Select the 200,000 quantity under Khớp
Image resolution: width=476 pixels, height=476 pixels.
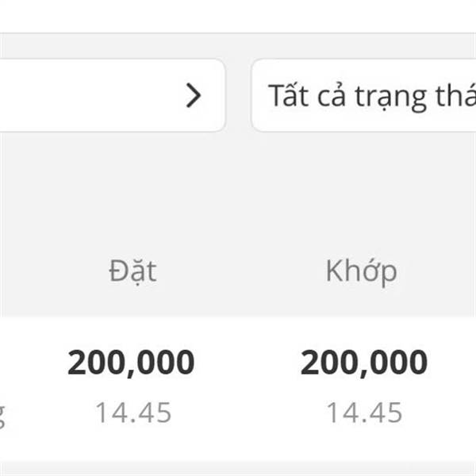point(363,363)
